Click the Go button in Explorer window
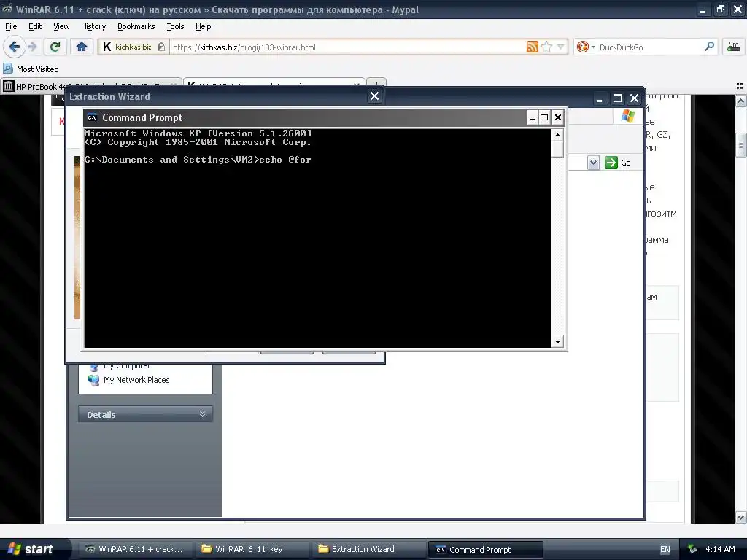This screenshot has width=747, height=560. [618, 163]
